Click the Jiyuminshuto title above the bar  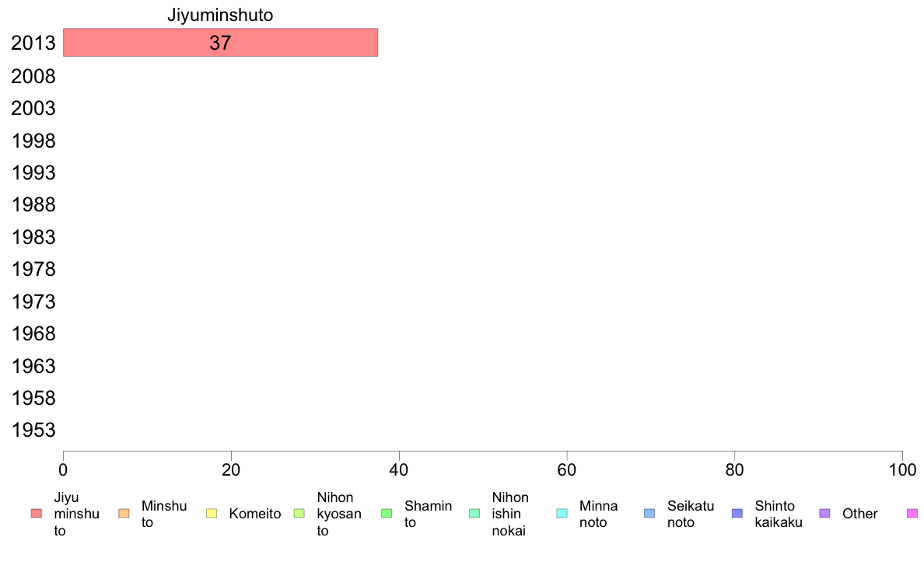pyautogui.click(x=220, y=15)
